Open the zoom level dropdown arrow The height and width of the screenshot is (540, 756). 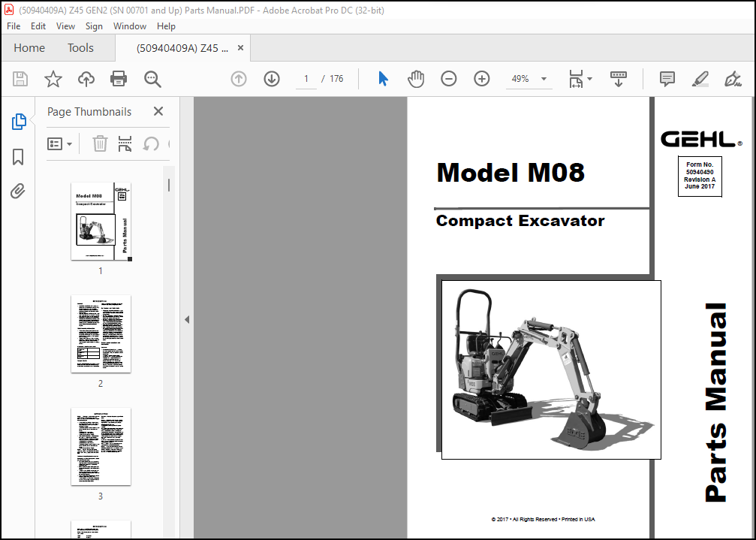pos(544,79)
